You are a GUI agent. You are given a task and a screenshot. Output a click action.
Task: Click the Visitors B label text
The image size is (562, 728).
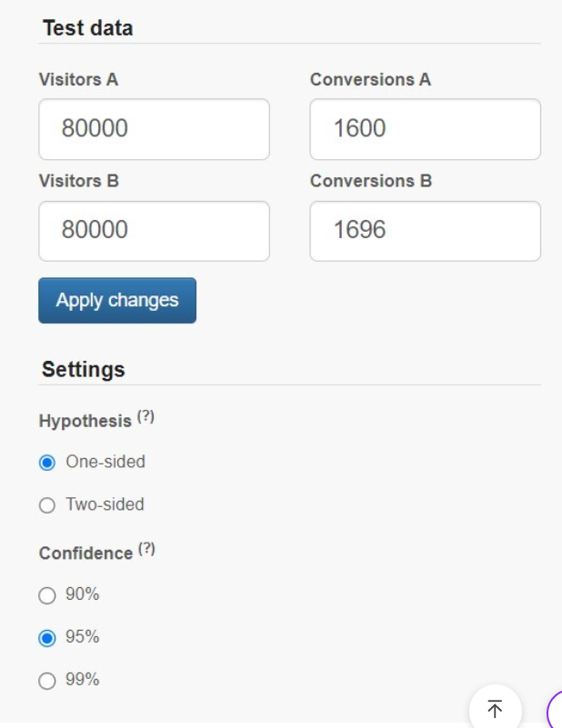[x=78, y=181]
